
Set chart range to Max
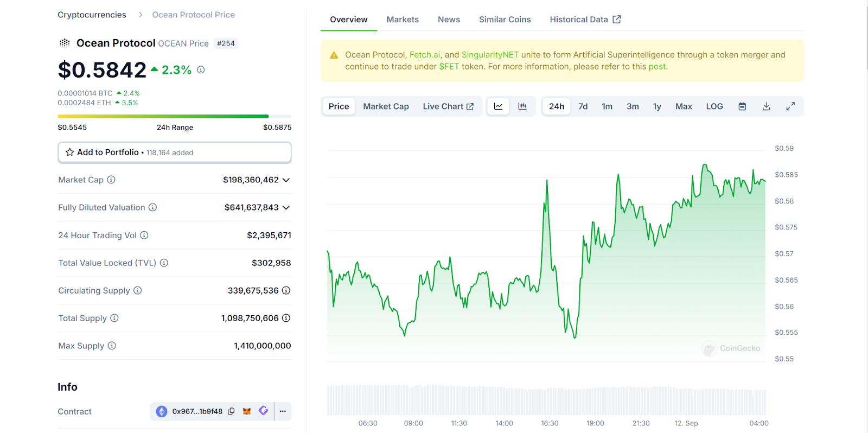[684, 106]
